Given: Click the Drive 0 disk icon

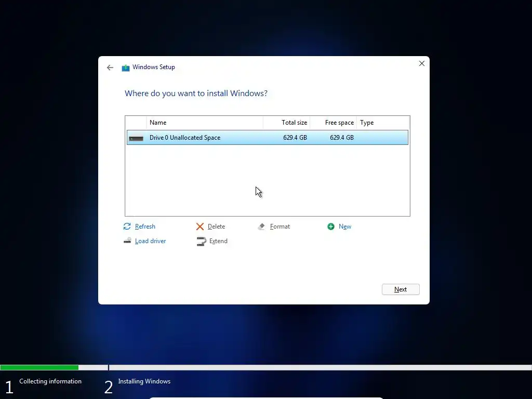Looking at the screenshot, I should click(x=136, y=138).
